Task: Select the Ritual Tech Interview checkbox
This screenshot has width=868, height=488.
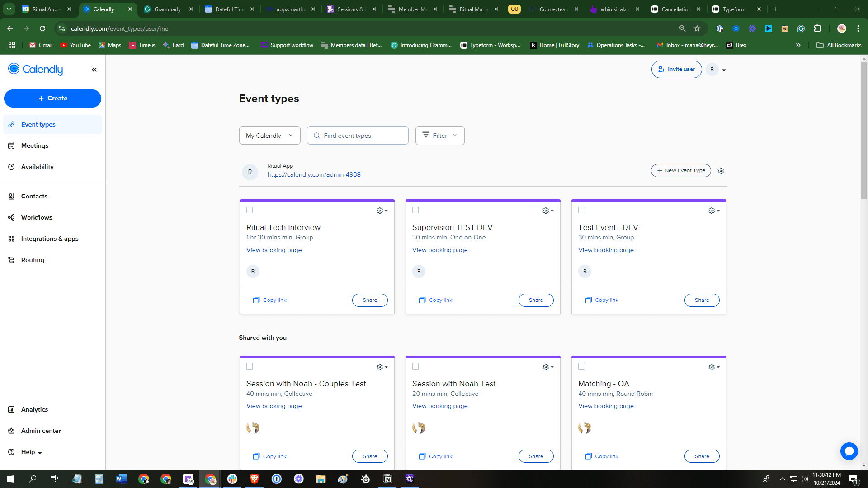Action: point(250,210)
